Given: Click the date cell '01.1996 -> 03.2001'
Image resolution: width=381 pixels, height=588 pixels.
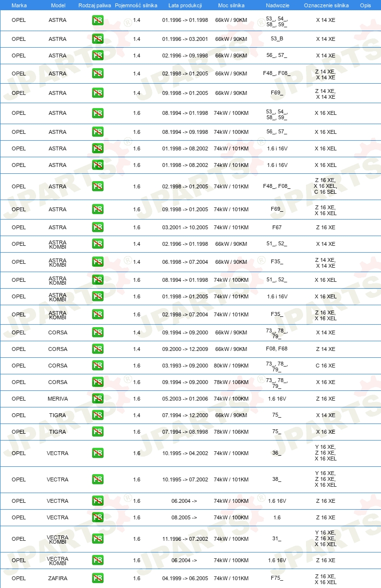Looking at the screenshot, I should click(185, 39).
